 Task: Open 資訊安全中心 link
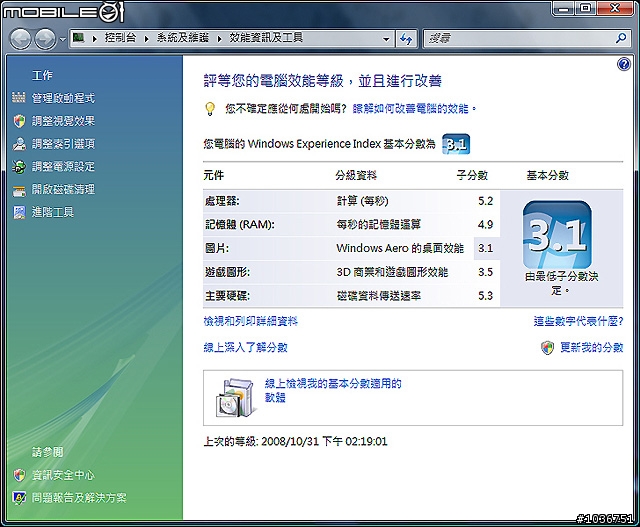[63, 475]
